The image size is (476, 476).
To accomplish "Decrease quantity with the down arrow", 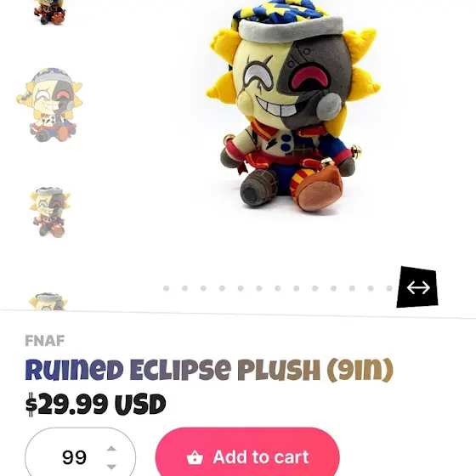I will 111,467.
